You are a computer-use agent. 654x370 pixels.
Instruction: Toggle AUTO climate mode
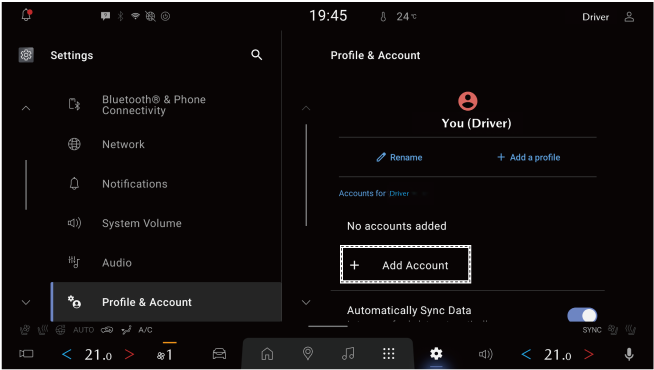coord(83,330)
